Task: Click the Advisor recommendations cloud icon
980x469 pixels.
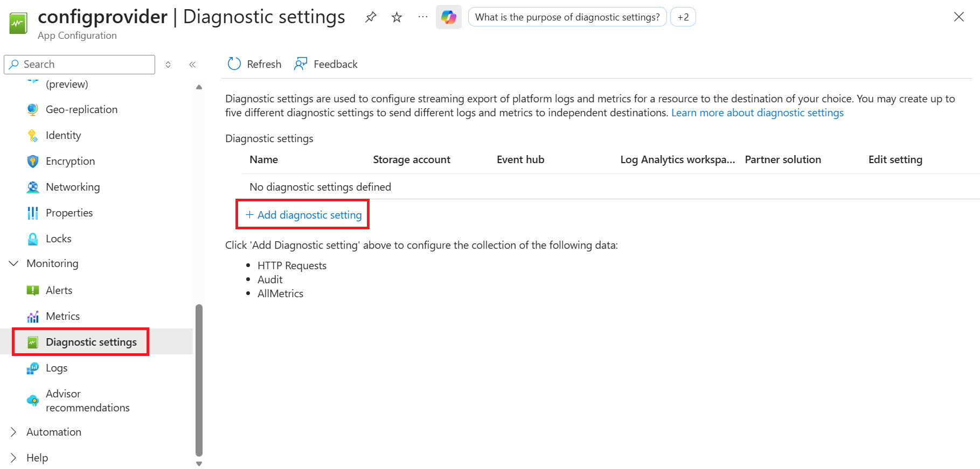Action: (33, 401)
